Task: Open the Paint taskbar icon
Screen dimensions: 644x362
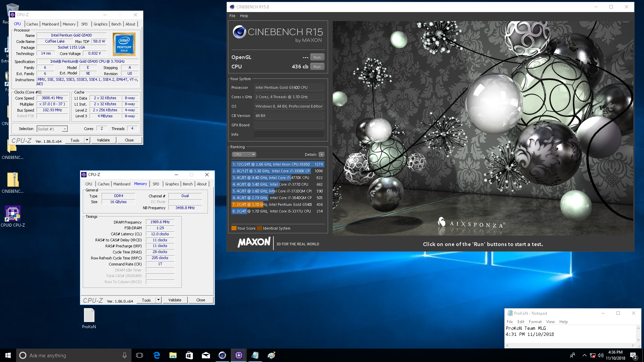Action: [x=271, y=355]
